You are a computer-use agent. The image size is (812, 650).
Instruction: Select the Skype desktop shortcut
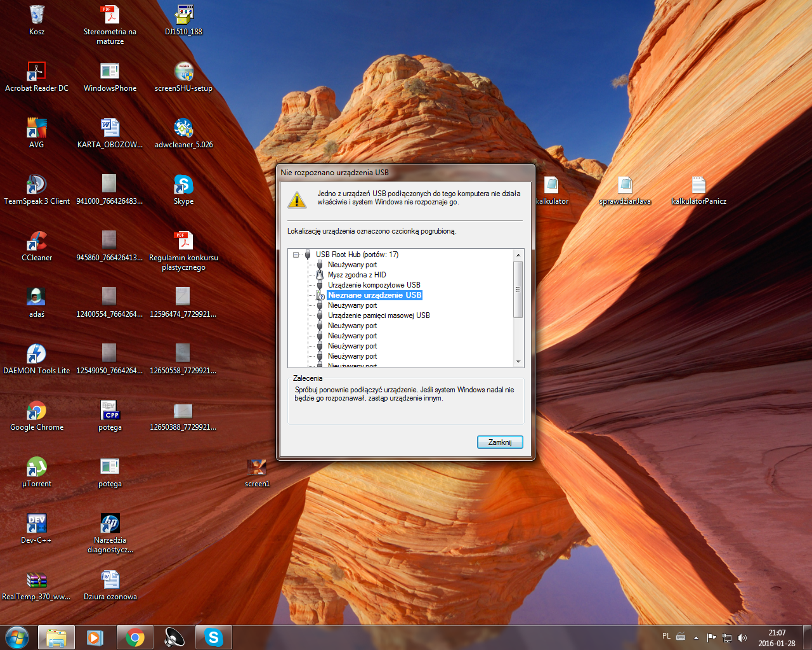coord(183,185)
